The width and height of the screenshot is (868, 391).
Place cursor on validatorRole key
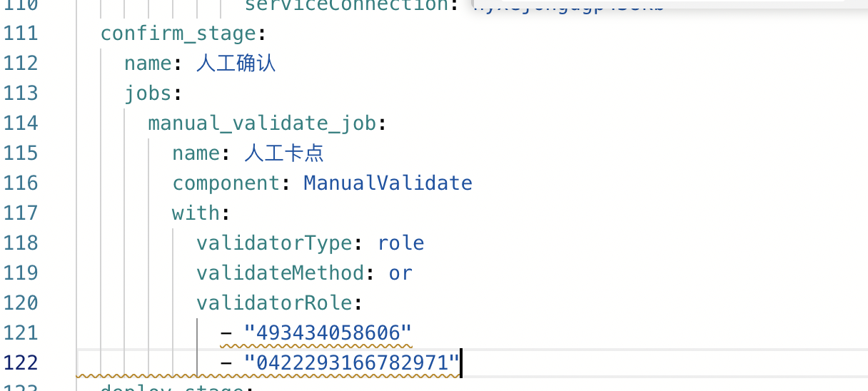point(274,303)
